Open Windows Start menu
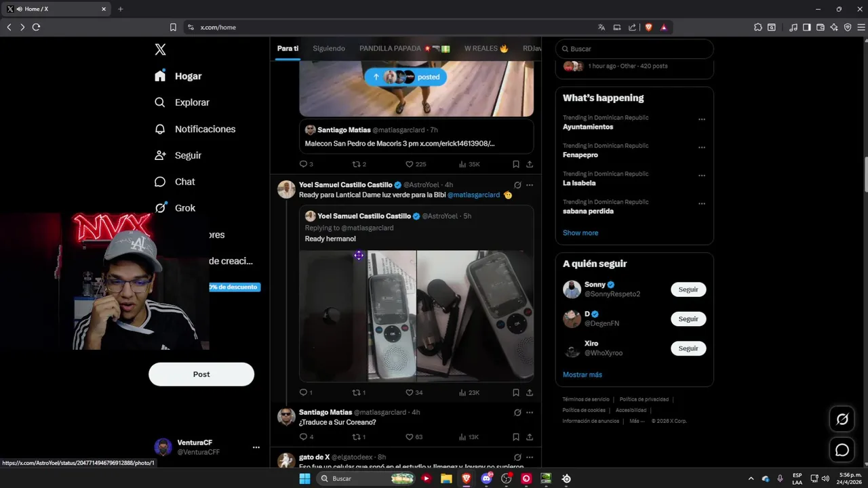The image size is (868, 488). (304, 479)
